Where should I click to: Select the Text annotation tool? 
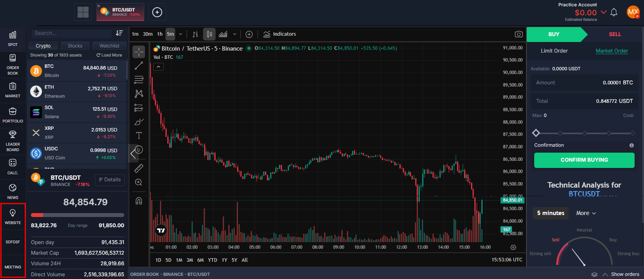[139, 136]
